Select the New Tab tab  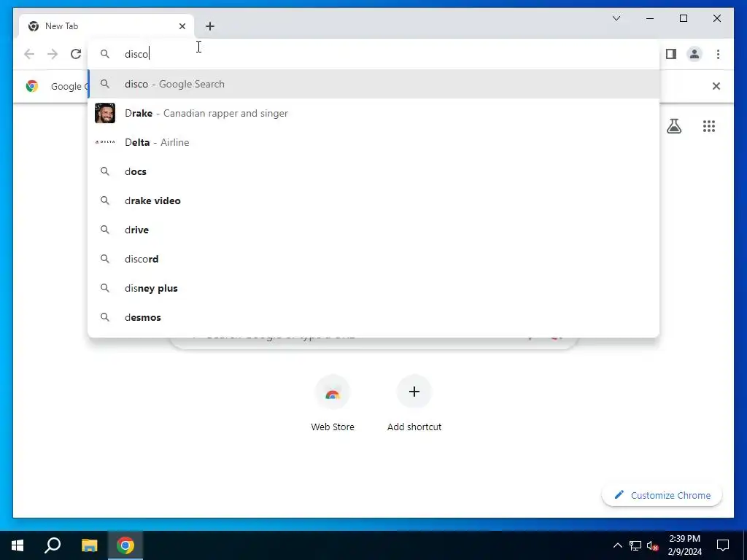[x=107, y=26]
